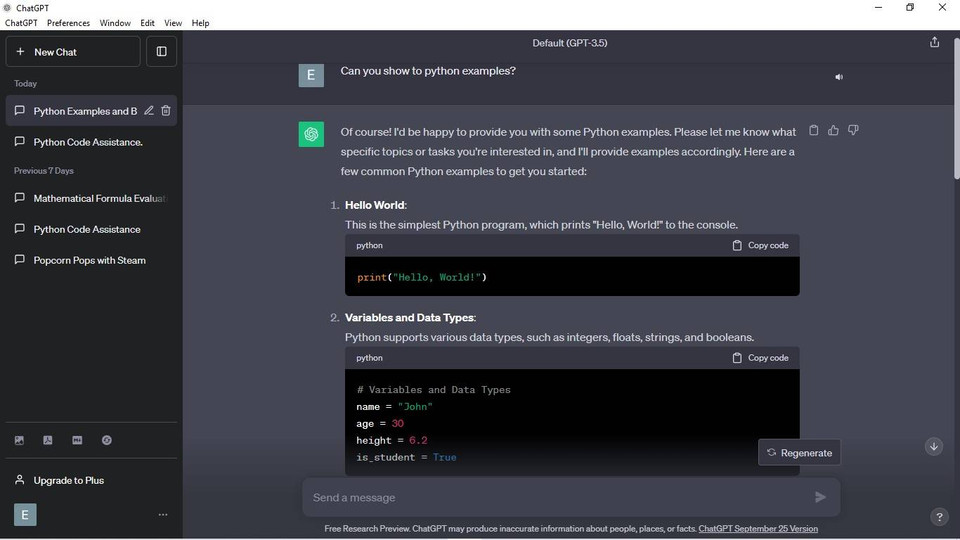Open the View menu in menu bar

(x=173, y=23)
